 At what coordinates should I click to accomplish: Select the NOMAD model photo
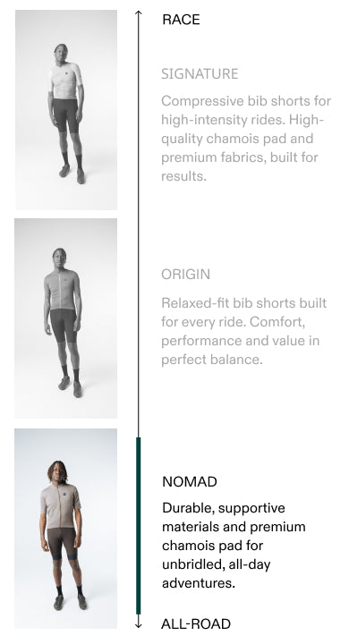[65, 529]
